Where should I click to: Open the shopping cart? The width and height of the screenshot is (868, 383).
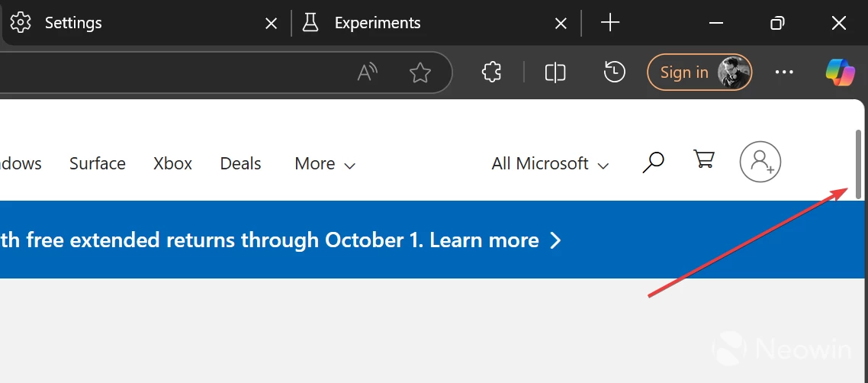703,159
